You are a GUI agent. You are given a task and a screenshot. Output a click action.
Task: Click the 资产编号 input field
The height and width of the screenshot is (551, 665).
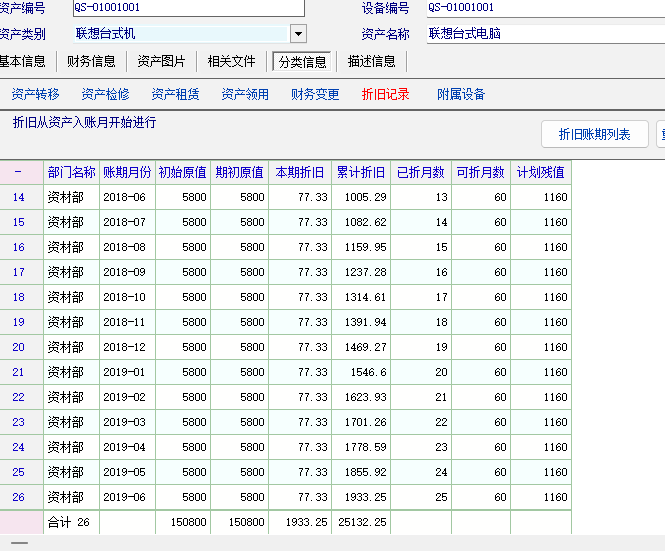coord(187,8)
